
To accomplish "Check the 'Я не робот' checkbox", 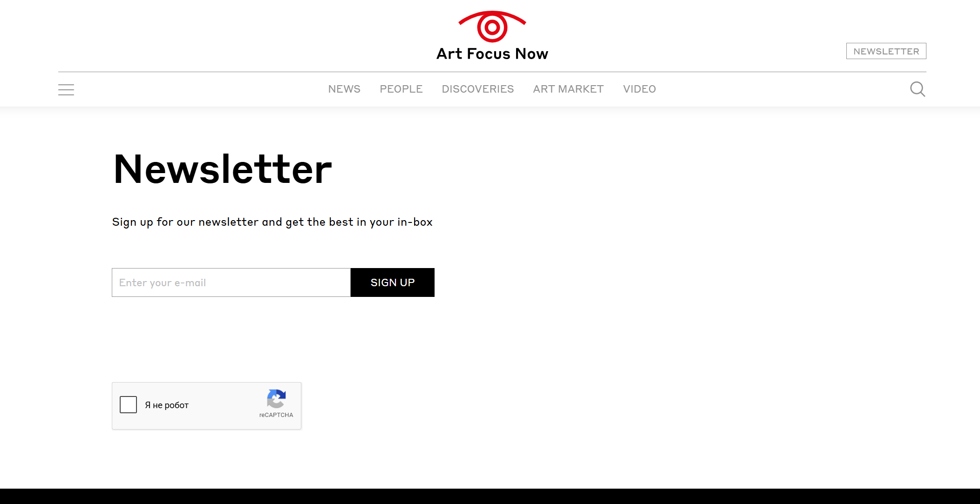I will [128, 405].
